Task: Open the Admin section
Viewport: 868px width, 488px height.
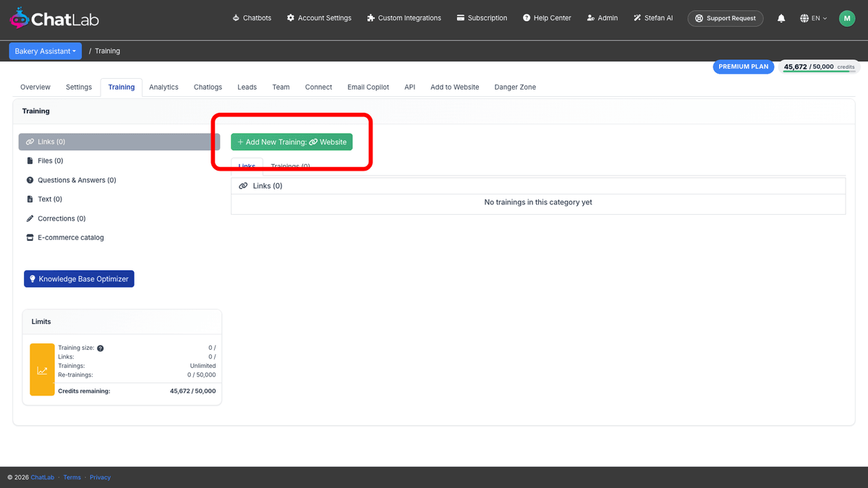Action: (x=603, y=18)
